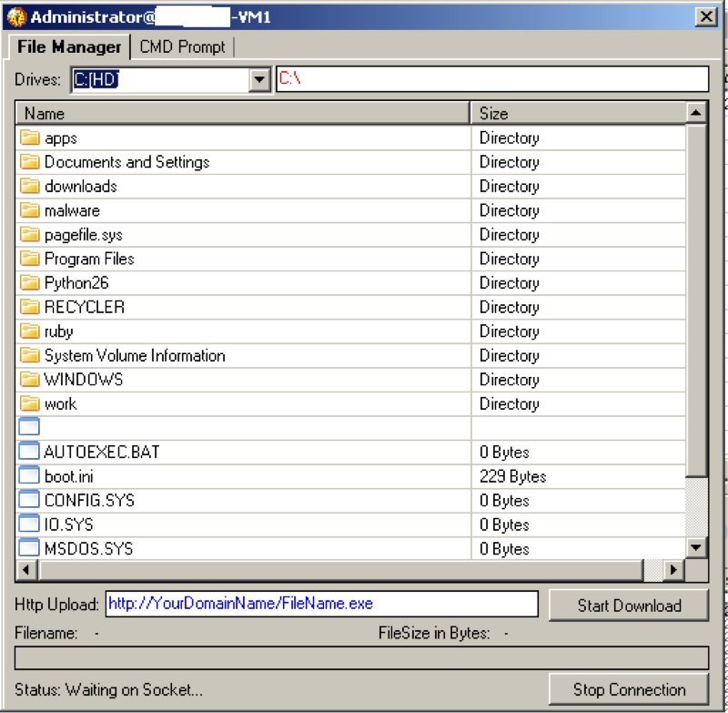Click the downloads folder icon
Viewport: 728px width, 713px height.
coord(30,186)
